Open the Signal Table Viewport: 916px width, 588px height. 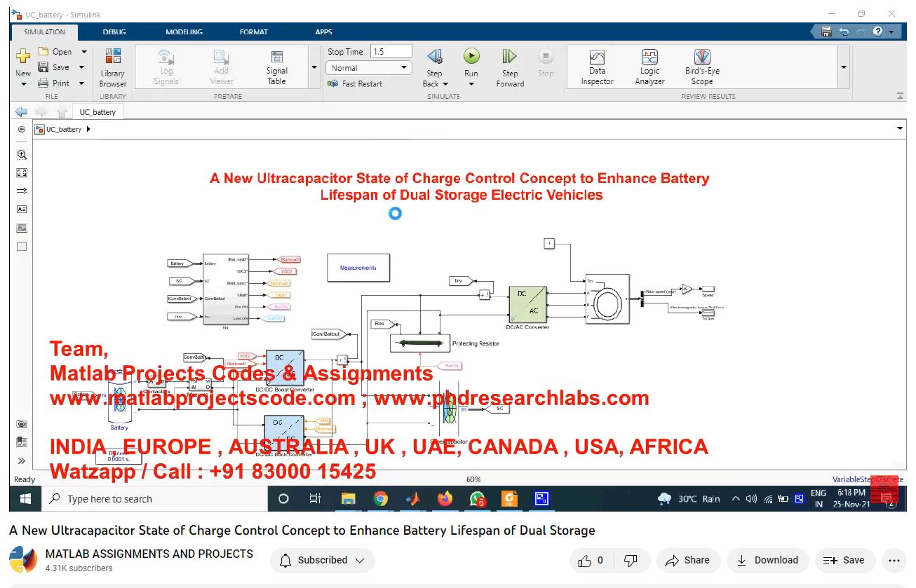click(277, 67)
